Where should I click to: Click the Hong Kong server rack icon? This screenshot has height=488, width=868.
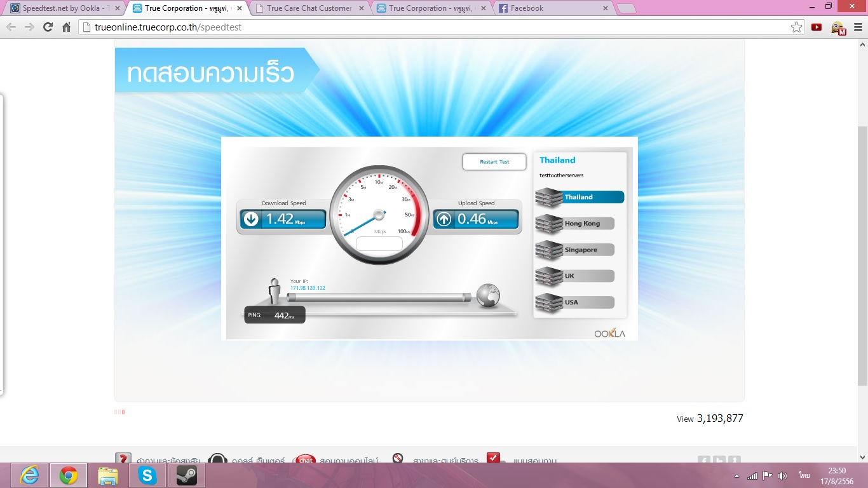[x=549, y=224]
